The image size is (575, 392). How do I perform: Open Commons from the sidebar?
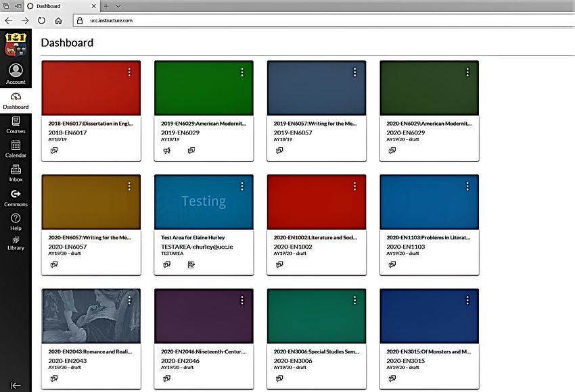(x=16, y=197)
